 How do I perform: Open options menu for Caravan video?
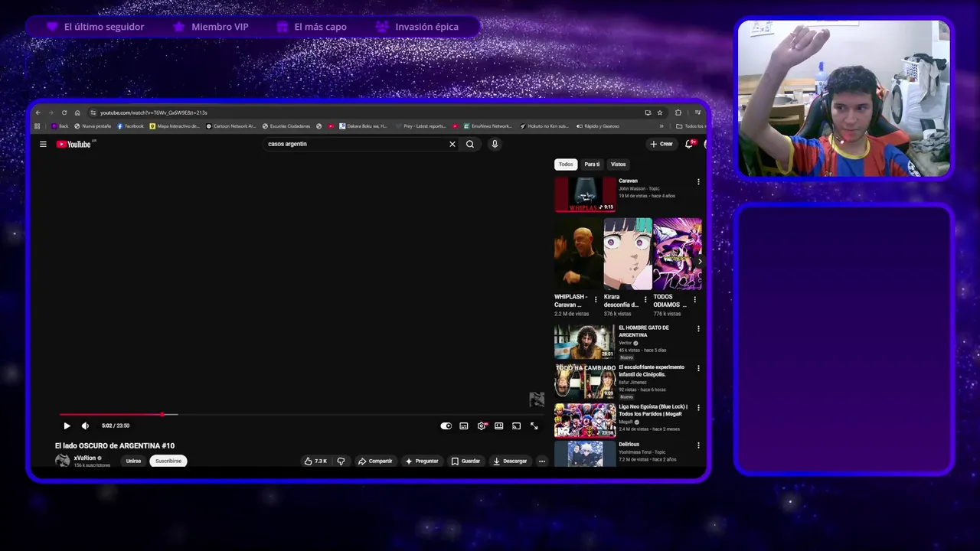click(697, 181)
